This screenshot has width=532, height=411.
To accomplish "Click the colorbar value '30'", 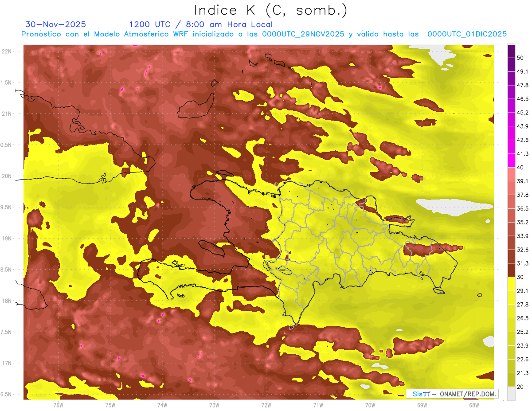I will click(x=521, y=277).
